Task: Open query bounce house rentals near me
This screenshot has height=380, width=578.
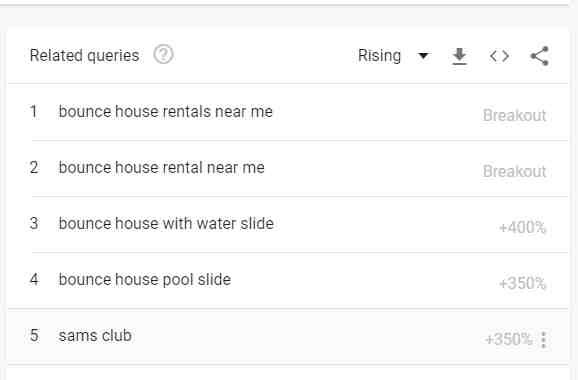Action: click(166, 111)
